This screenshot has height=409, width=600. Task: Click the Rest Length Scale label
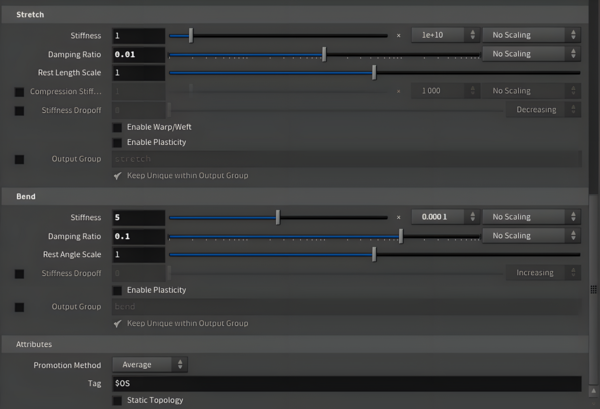click(69, 73)
